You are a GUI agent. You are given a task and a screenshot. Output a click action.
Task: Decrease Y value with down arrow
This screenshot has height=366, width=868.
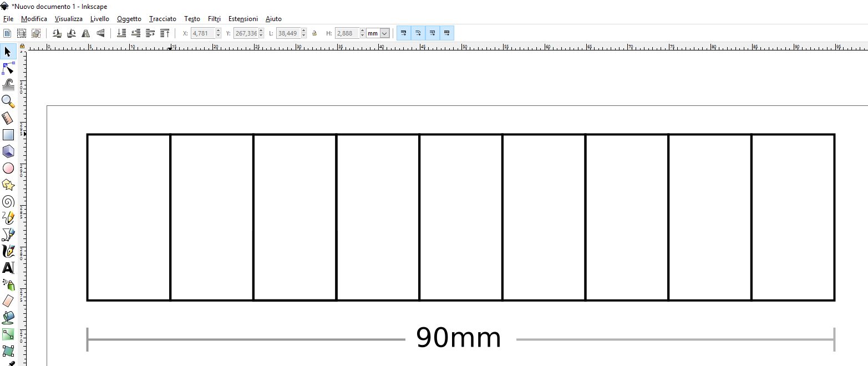coord(261,36)
